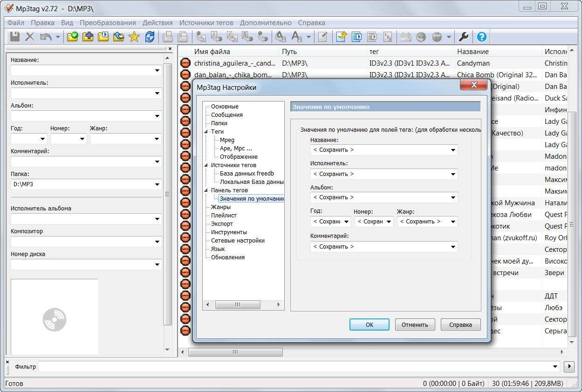The width and height of the screenshot is (582, 392).
Task: Open dialog Исполнитель default value dropdown
Action: click(x=453, y=174)
